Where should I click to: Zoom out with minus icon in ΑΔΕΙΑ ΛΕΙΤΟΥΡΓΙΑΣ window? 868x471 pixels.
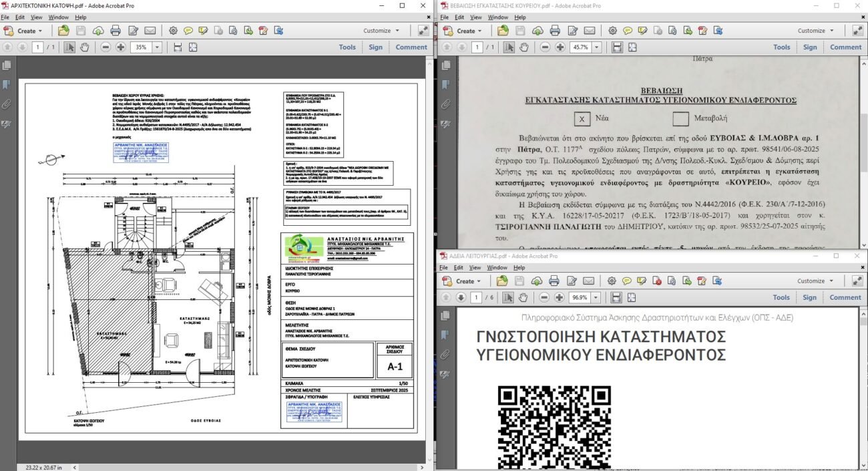click(545, 298)
